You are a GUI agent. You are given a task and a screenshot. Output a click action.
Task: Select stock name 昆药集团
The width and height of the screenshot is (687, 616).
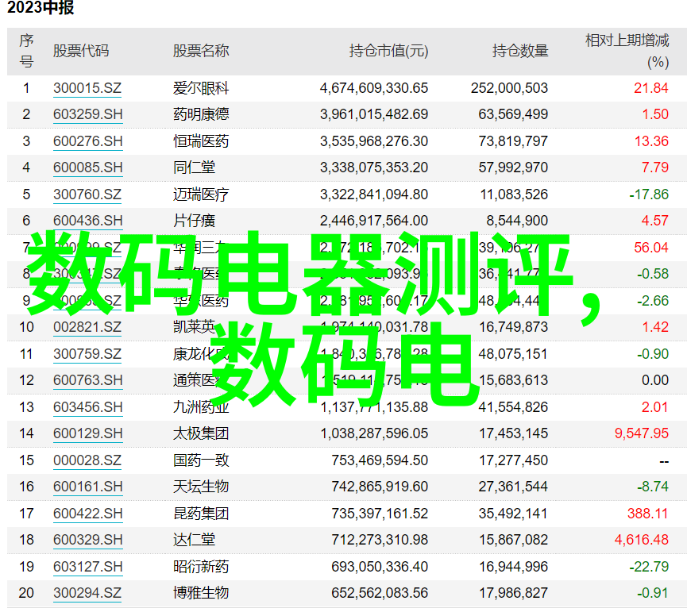[x=201, y=514]
